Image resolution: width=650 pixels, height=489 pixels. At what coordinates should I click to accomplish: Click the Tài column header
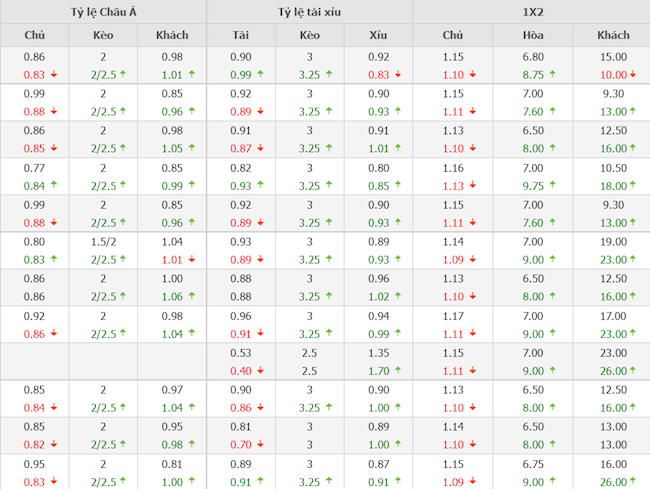click(x=240, y=35)
